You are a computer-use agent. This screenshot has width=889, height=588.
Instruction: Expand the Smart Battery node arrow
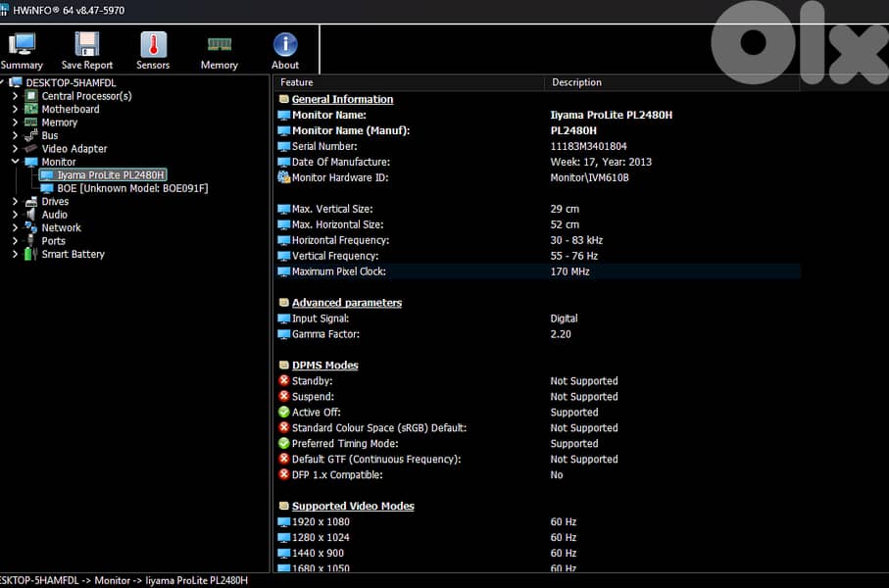pos(16,254)
